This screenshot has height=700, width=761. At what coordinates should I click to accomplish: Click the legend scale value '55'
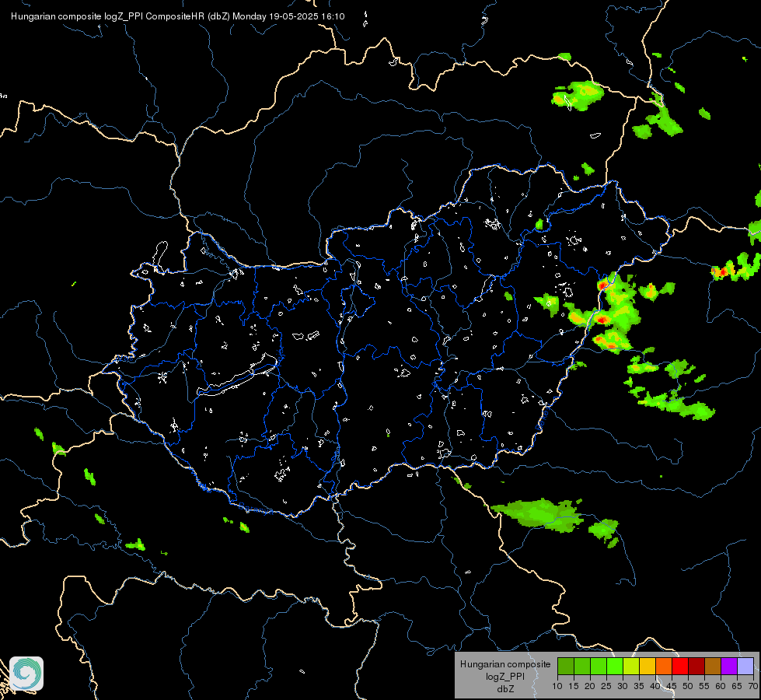coord(704,686)
